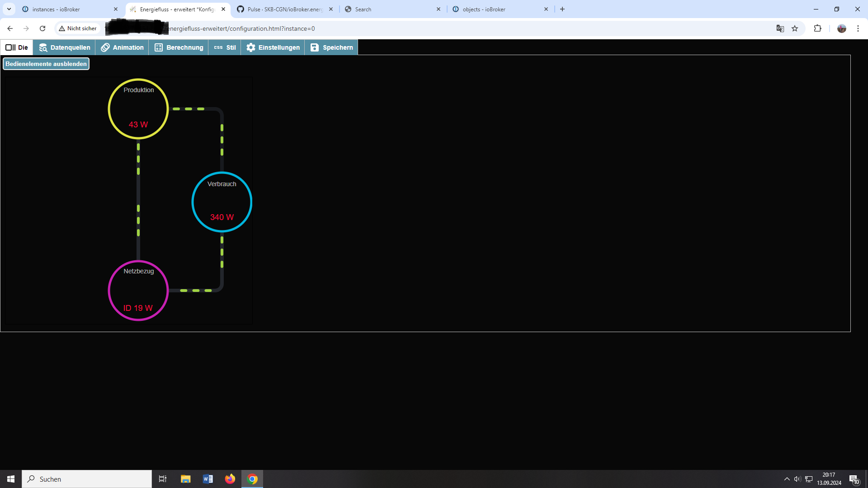Open the Google Translate page icon
The image size is (868, 488).
780,28
